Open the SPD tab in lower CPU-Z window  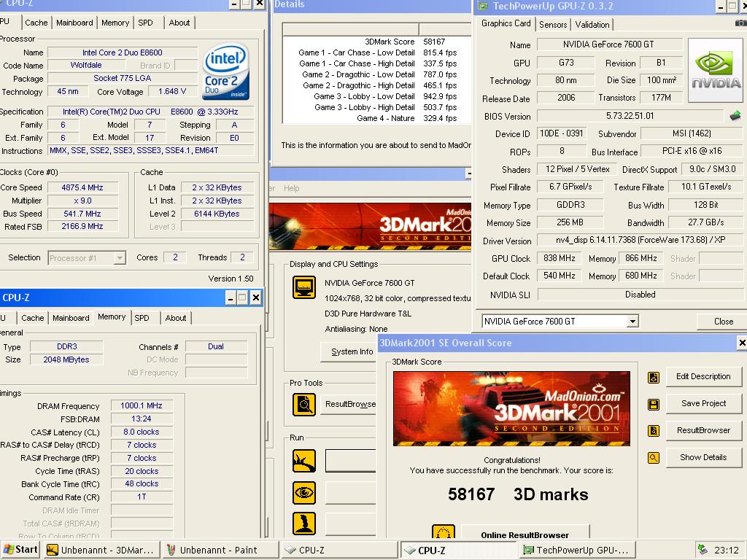click(x=142, y=318)
